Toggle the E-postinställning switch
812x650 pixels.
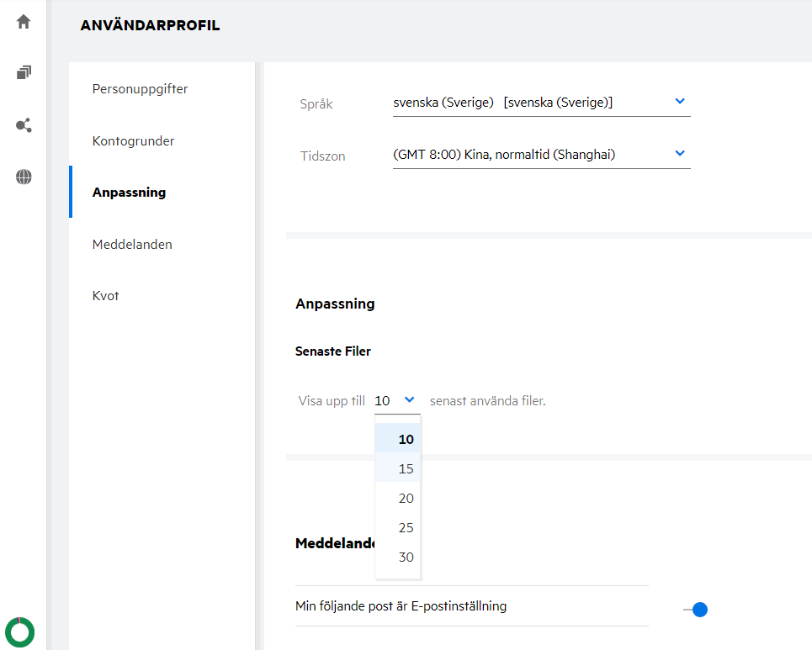[696, 609]
